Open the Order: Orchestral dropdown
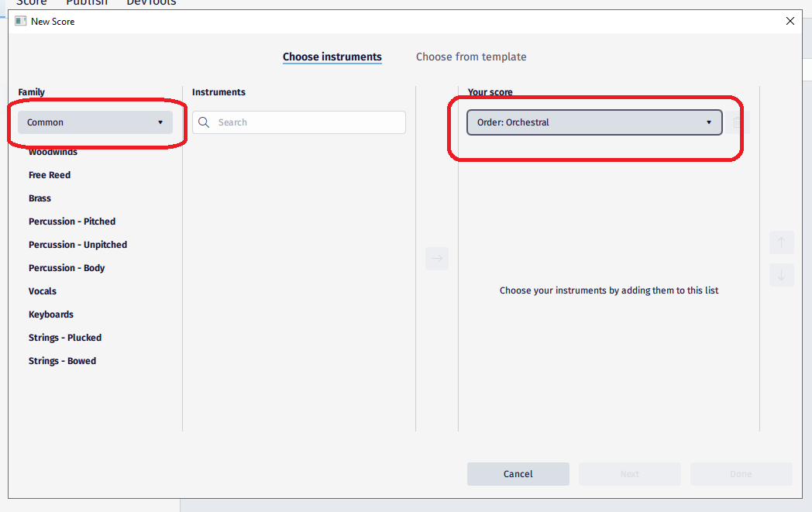The image size is (812, 512). tap(594, 122)
